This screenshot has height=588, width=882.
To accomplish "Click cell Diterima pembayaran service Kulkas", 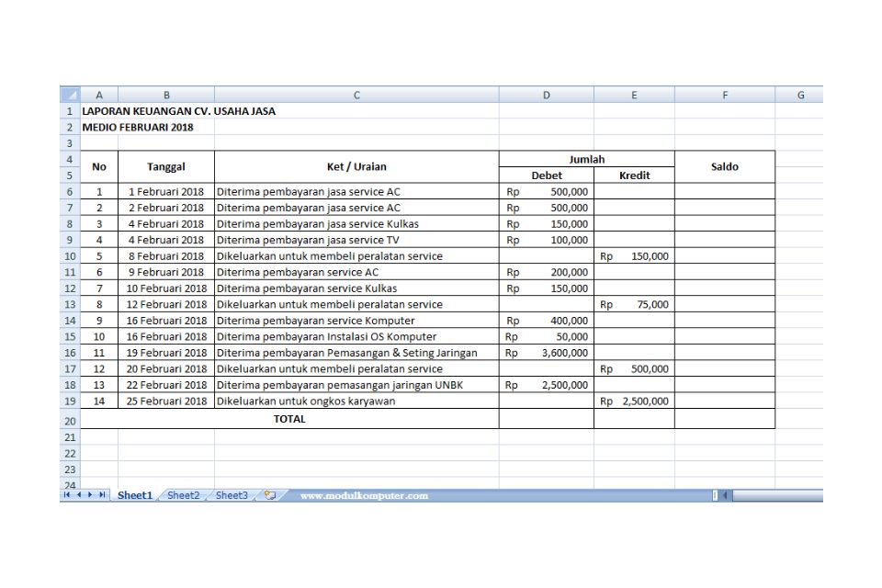I will (x=356, y=288).
